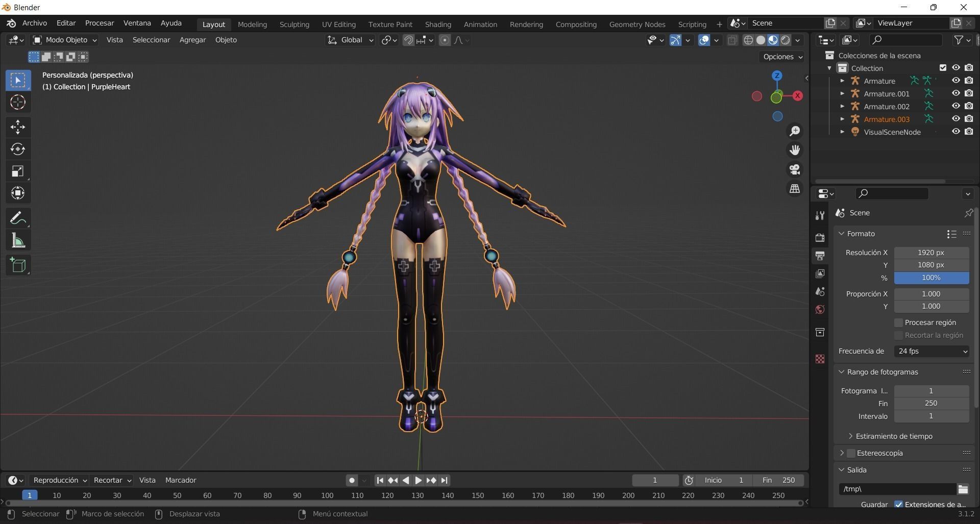Image resolution: width=980 pixels, height=524 pixels.
Task: Jump to last frame button
Action: pos(444,480)
